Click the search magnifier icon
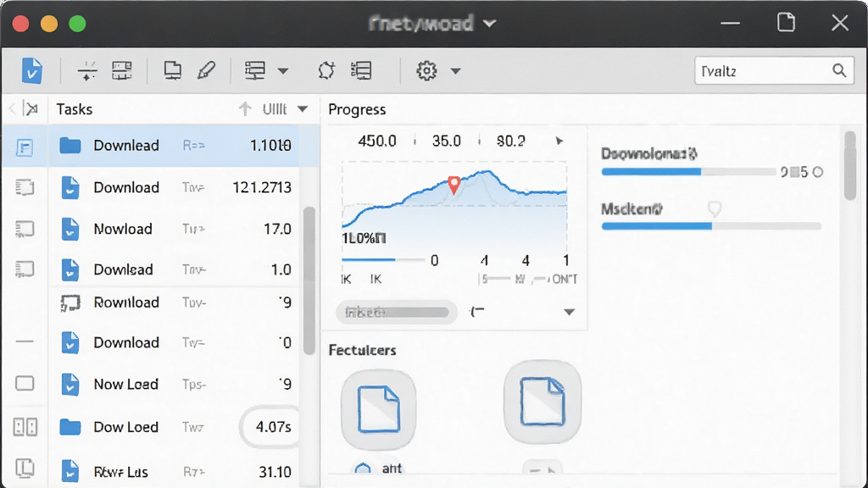This screenshot has height=488, width=868. click(x=839, y=70)
